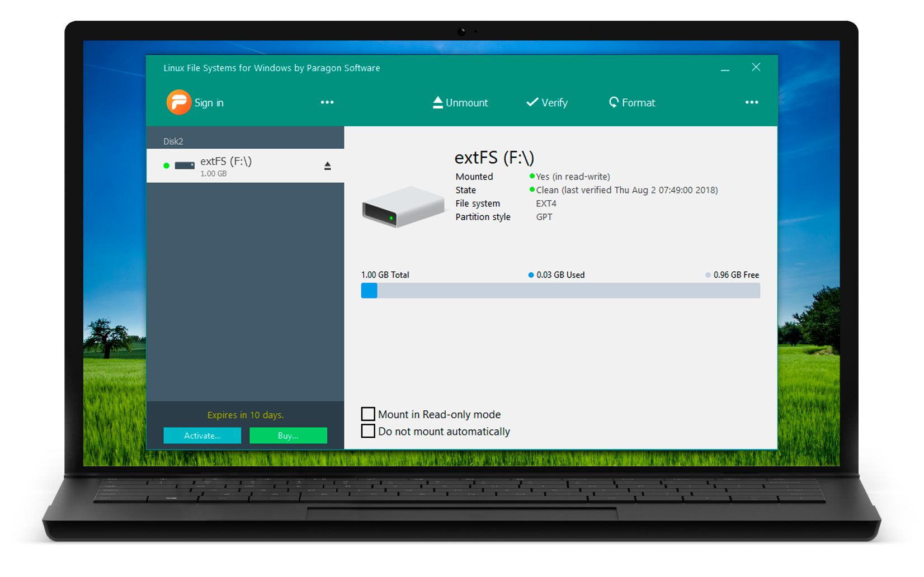Unmount the selected volume
This screenshot has height=577, width=924.
click(460, 102)
